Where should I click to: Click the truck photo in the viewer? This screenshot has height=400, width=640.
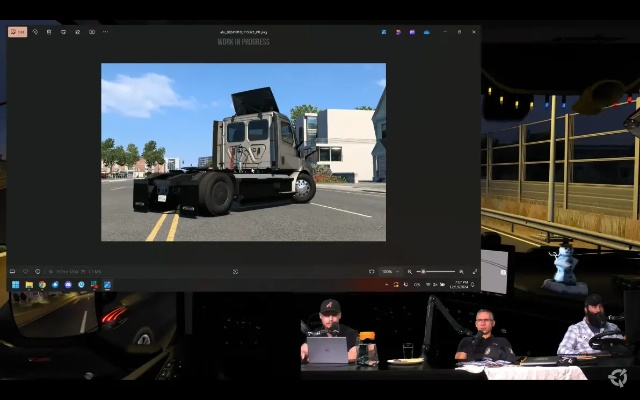pyautogui.click(x=243, y=152)
